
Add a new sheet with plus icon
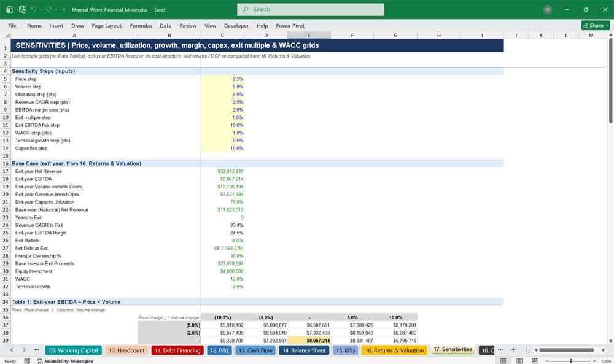(513, 350)
